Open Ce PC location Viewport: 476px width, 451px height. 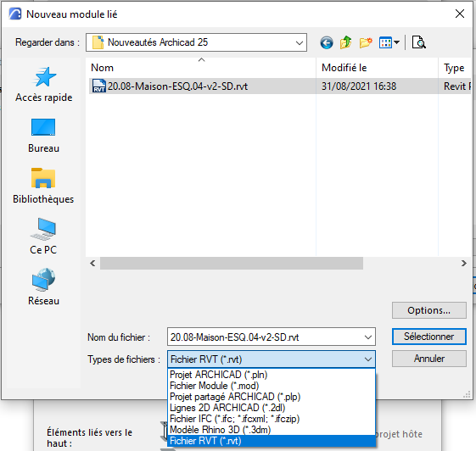tap(43, 237)
